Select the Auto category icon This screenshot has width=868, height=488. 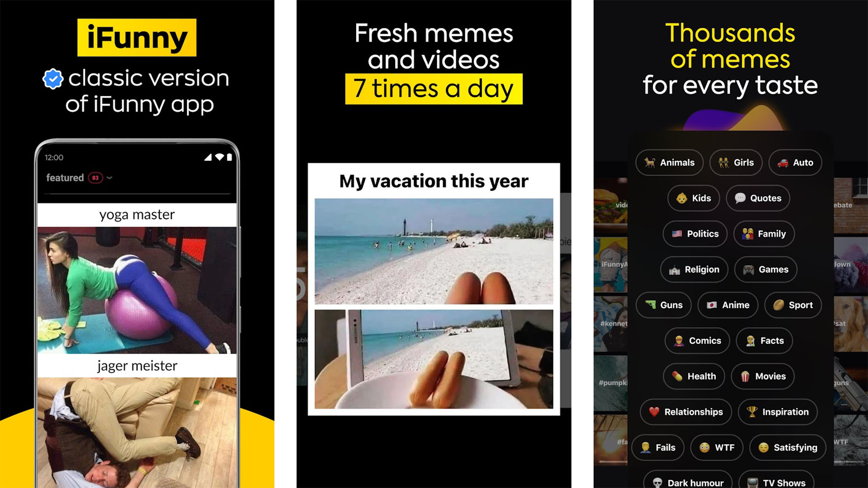tap(782, 162)
